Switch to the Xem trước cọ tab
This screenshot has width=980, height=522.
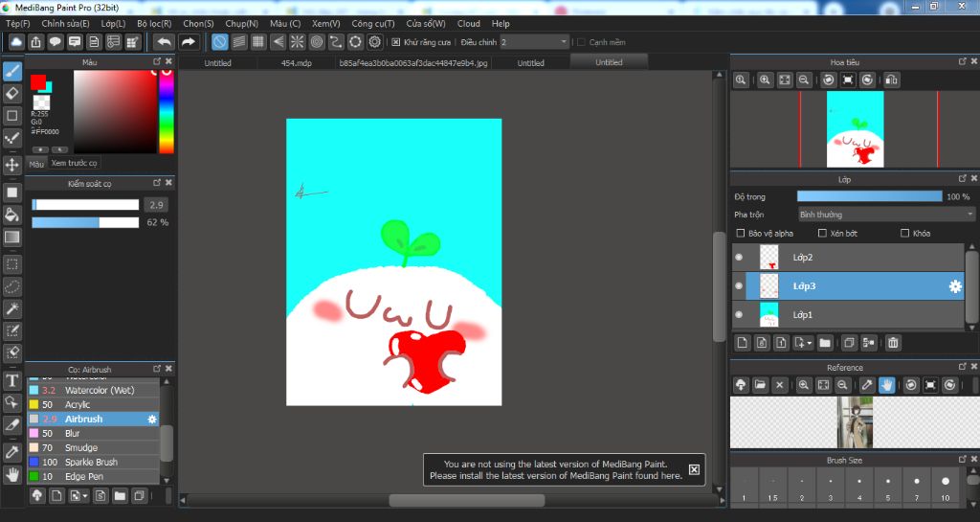pyautogui.click(x=75, y=163)
